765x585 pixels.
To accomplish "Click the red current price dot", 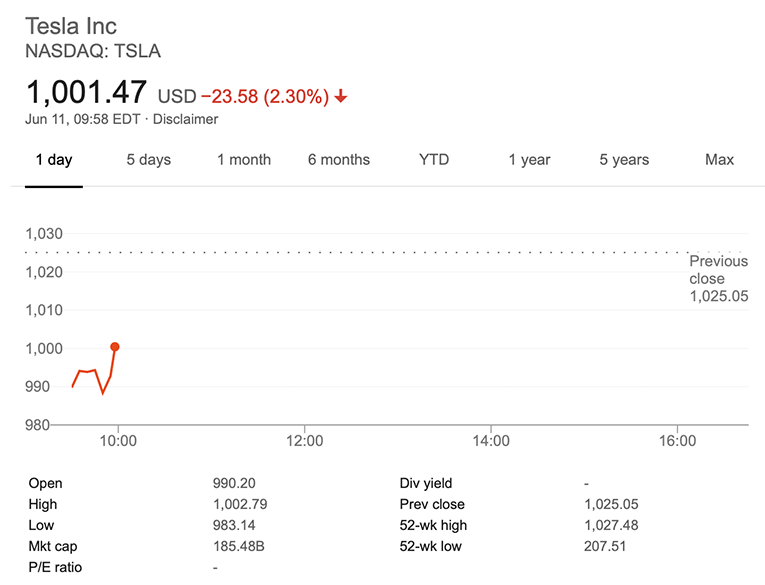I will [115, 347].
